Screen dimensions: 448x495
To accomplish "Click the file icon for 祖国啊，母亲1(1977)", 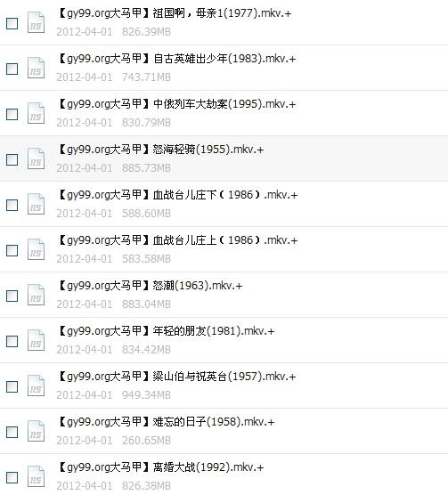I will [36, 22].
